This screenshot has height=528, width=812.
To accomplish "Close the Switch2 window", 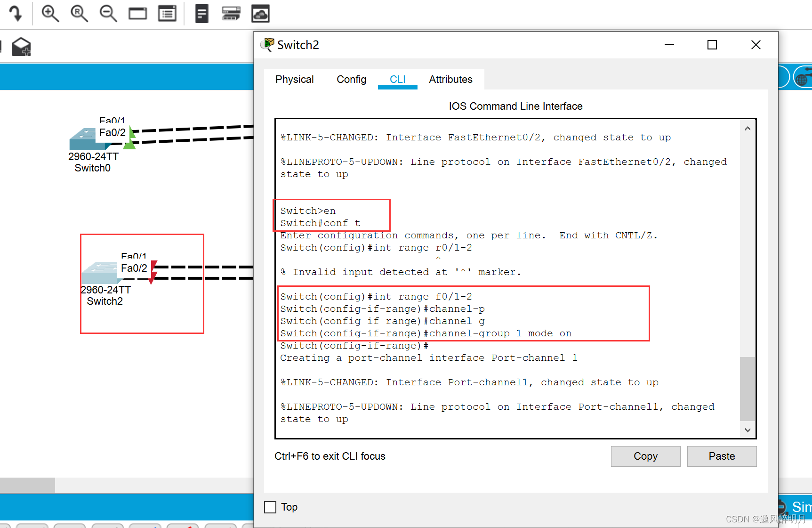I will click(x=756, y=45).
